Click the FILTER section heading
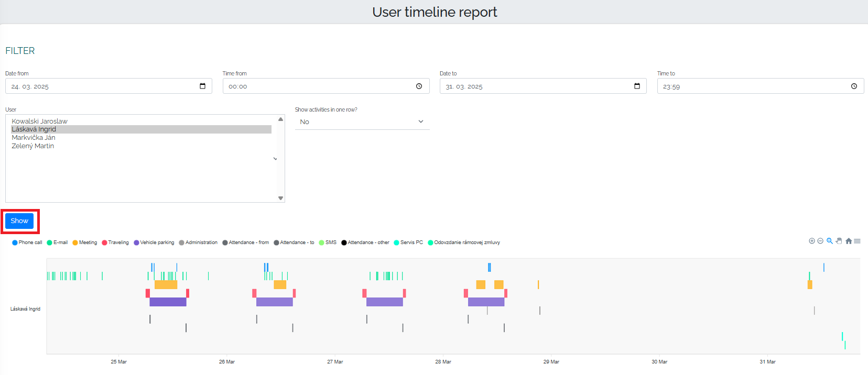The image size is (868, 375). click(20, 51)
